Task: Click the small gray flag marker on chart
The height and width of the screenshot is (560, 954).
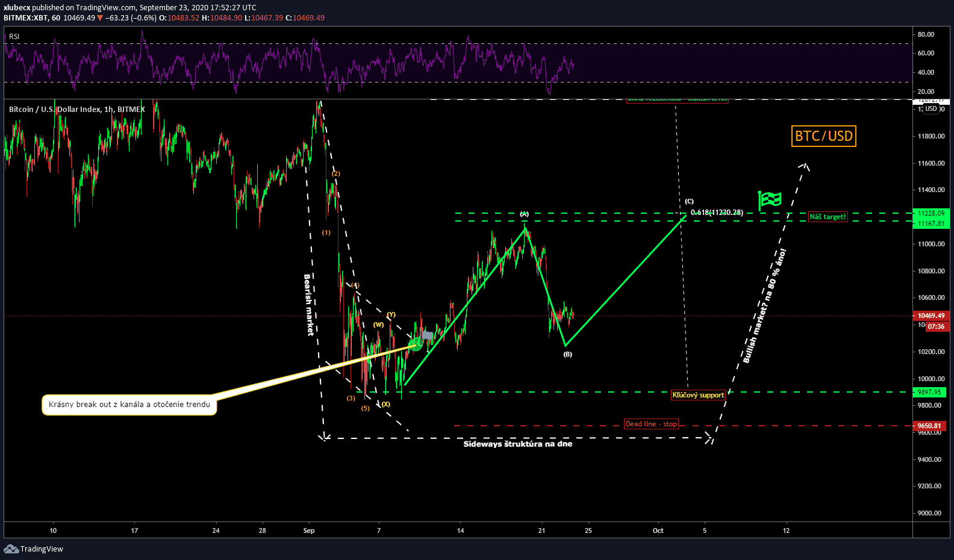Action: [x=428, y=335]
